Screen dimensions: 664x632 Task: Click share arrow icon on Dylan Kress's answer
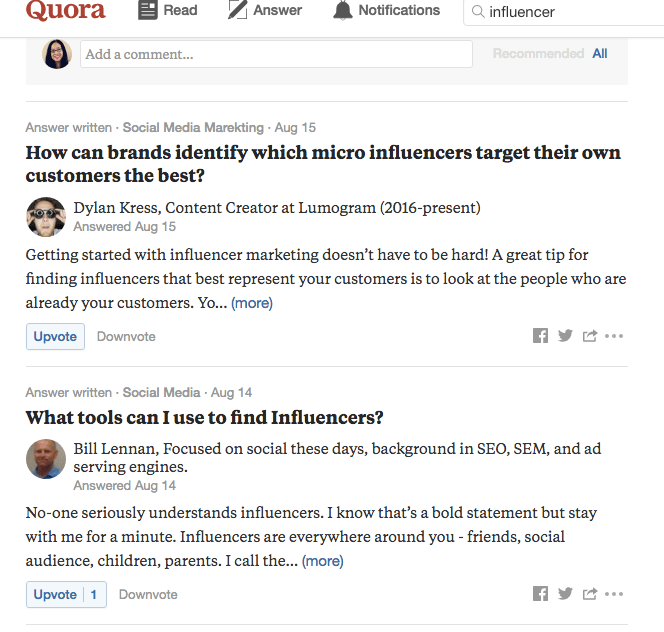click(590, 336)
